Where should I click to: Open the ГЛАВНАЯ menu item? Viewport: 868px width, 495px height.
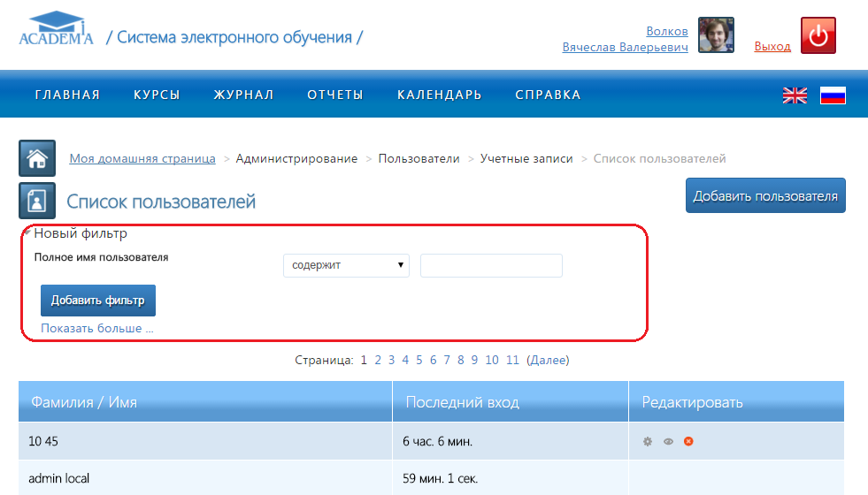[x=67, y=95]
